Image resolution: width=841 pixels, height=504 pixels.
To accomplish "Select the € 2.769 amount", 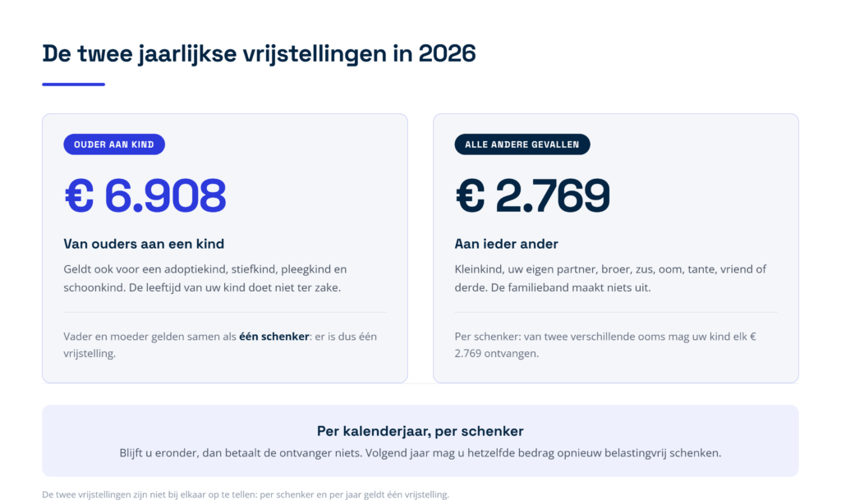I will (532, 195).
